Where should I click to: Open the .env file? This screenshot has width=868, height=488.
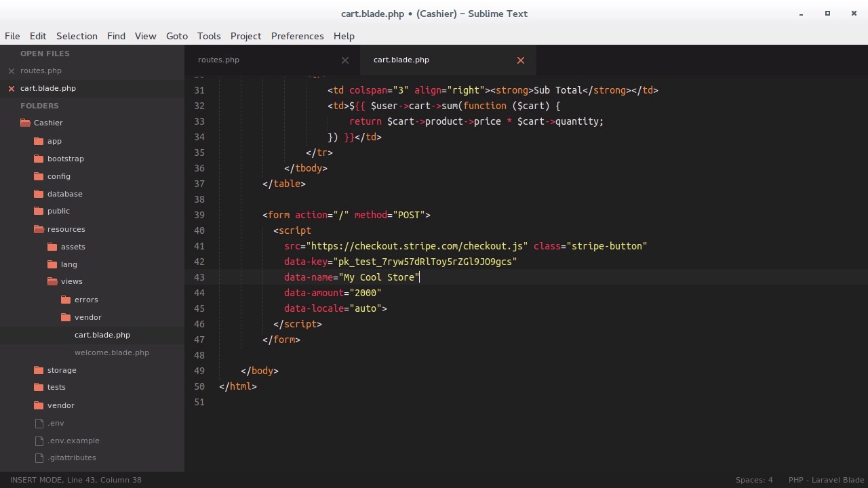coord(56,423)
